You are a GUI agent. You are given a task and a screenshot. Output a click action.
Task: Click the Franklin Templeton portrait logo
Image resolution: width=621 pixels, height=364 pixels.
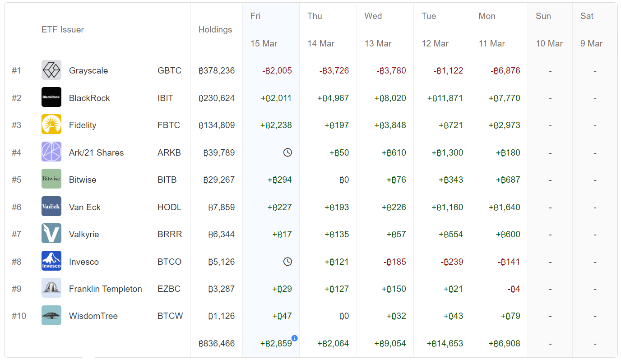[51, 288]
